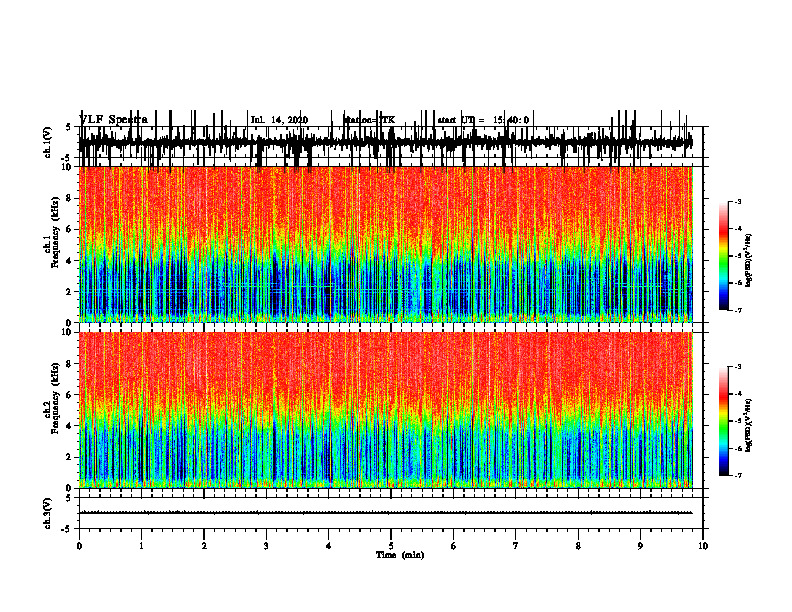Screen dimensions: 792x612
Task: Click the '6' frequency tick of ch.1 spectrogram
Action: [x=70, y=229]
